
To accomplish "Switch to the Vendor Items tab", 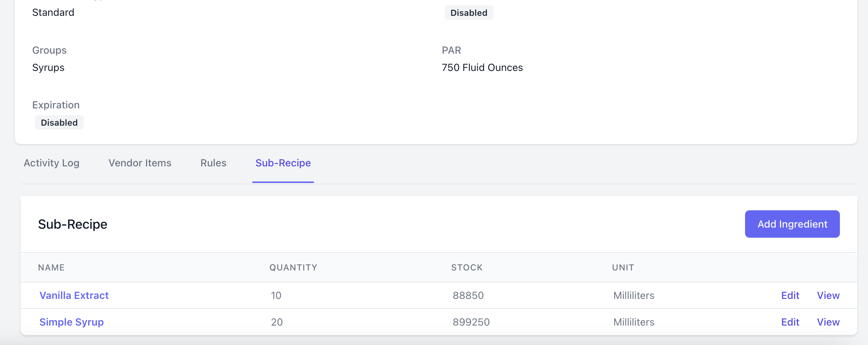I will click(x=140, y=163).
